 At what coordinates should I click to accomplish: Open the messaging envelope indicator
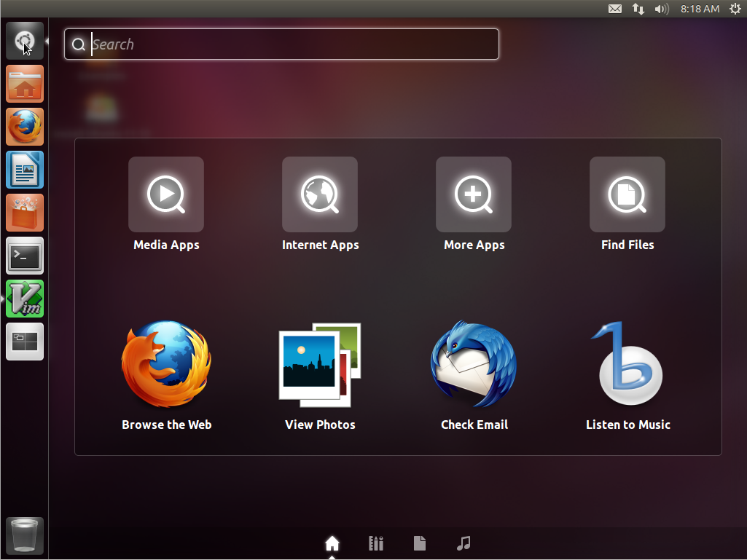(x=615, y=9)
